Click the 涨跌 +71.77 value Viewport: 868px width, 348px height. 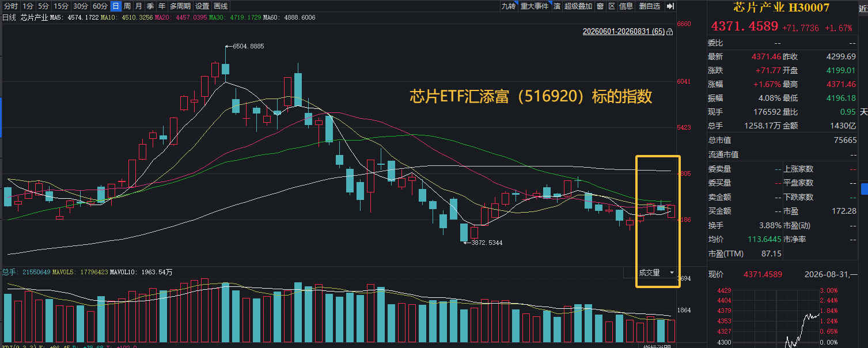coord(768,70)
